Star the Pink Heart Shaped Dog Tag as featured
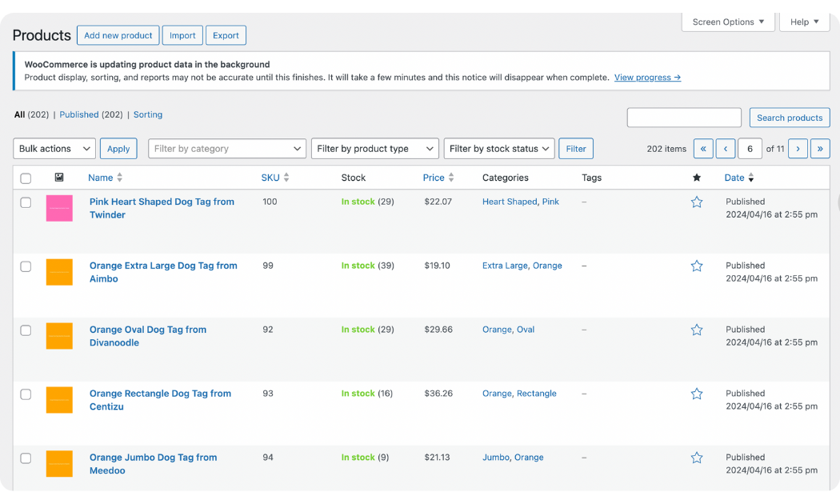Image resolution: width=840 pixels, height=504 pixels. [x=696, y=202]
